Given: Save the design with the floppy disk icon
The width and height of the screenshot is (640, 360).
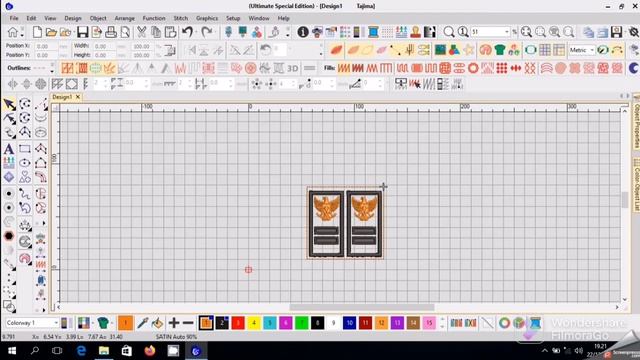Looking at the screenshot, I should (82, 32).
